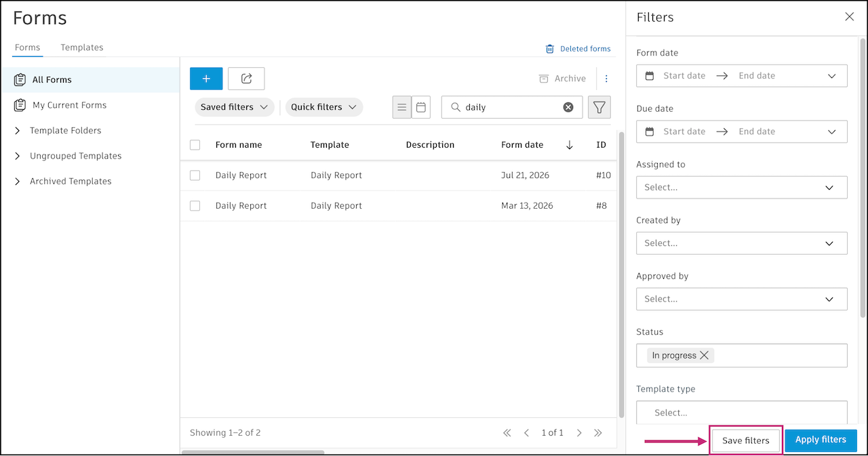Click the table horizontal scrollbar
The image size is (868, 456).
[253, 453]
